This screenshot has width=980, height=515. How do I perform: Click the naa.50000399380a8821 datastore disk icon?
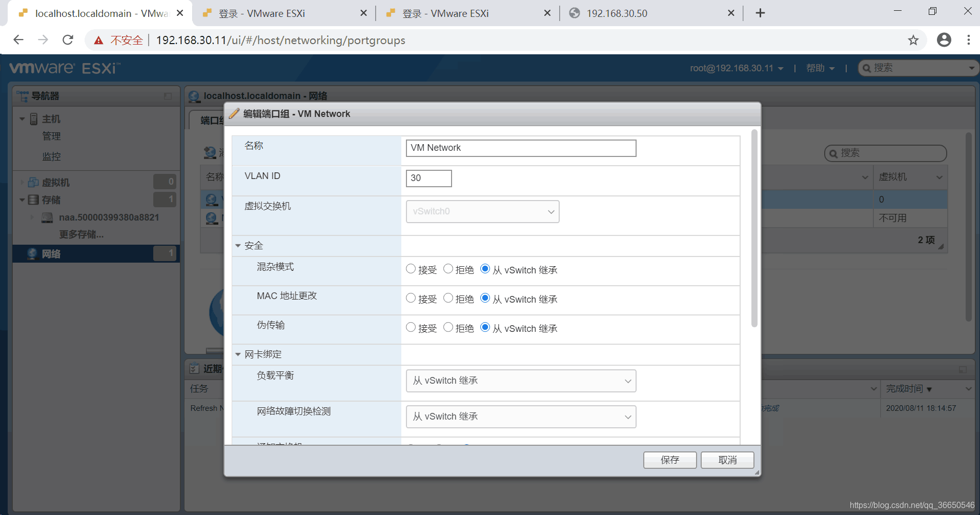47,218
